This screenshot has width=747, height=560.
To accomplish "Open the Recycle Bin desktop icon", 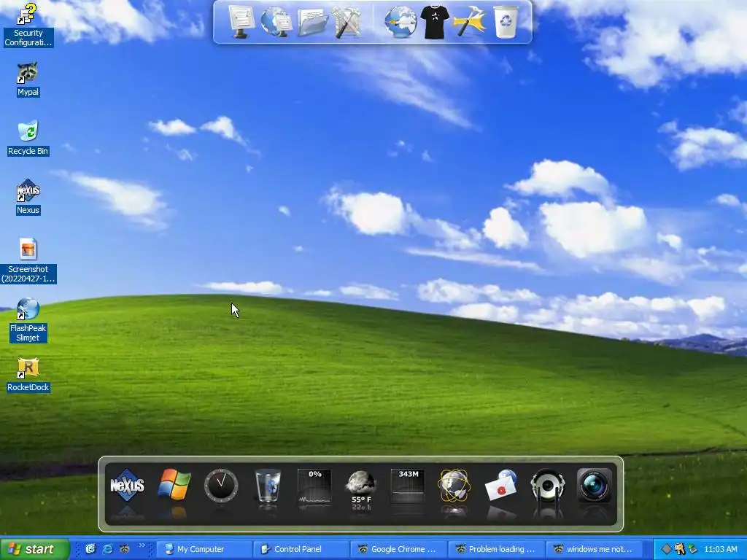I will 28,138.
